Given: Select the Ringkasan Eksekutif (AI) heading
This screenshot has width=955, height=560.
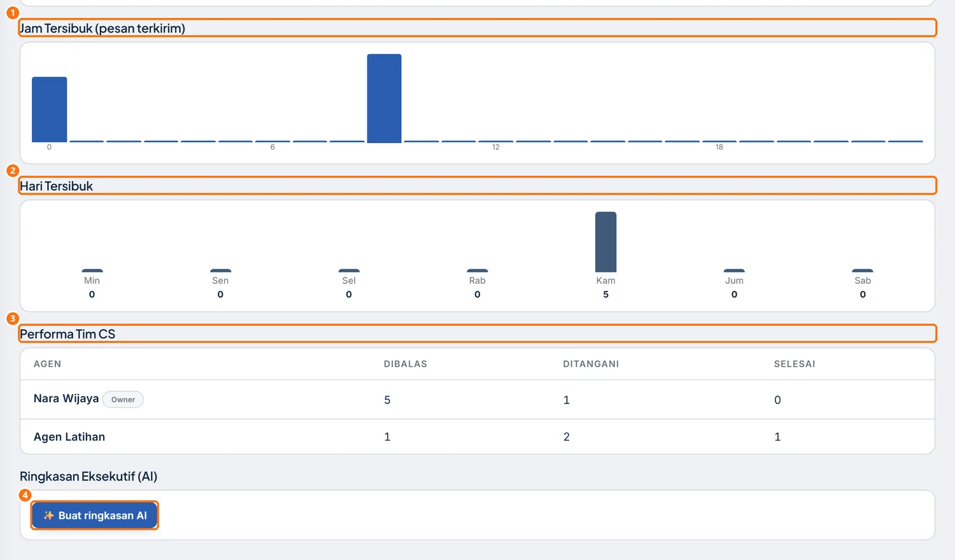Looking at the screenshot, I should tap(88, 476).
